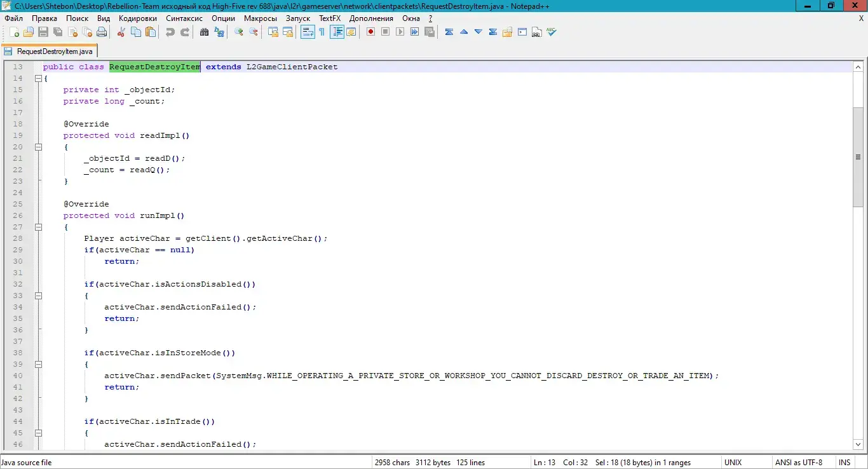Click the L2GameClientPacket text on line 13
Image resolution: width=868 pixels, height=469 pixels.
(x=292, y=67)
